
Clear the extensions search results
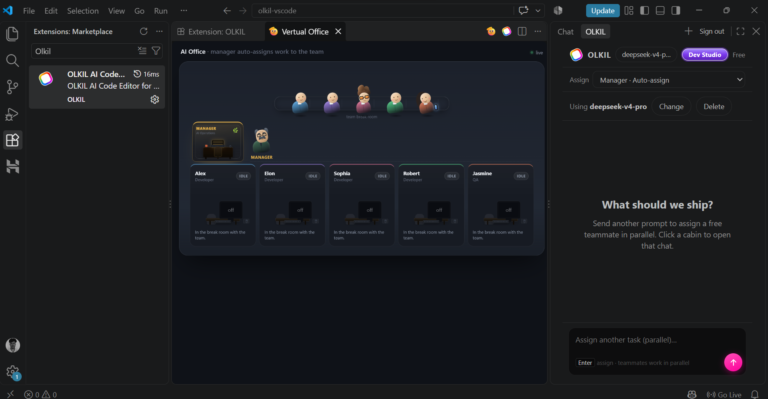[142, 50]
